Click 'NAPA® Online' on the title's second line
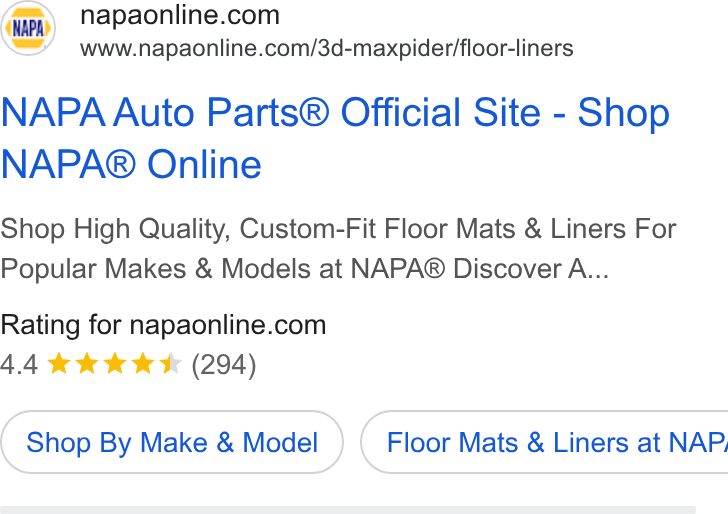This screenshot has height=514, width=728. pos(131,164)
